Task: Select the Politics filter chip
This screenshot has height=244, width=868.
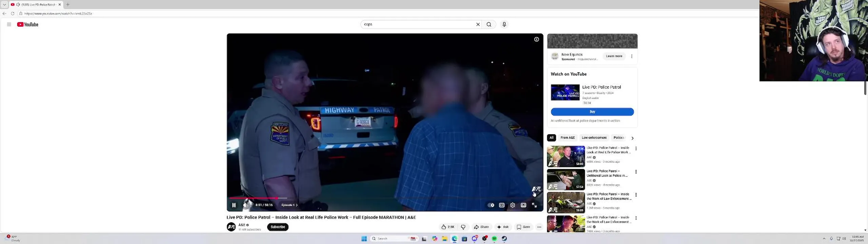Action: point(619,138)
